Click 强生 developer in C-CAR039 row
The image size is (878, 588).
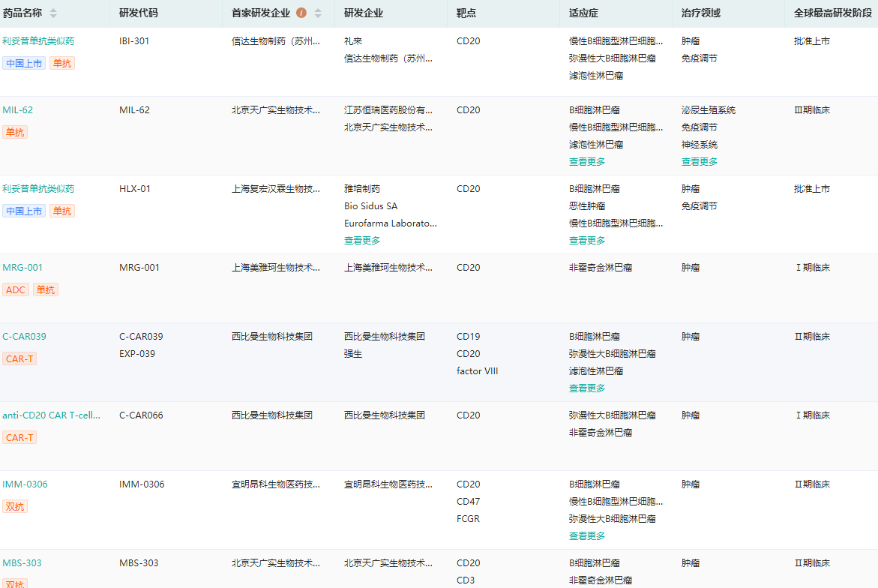point(353,354)
